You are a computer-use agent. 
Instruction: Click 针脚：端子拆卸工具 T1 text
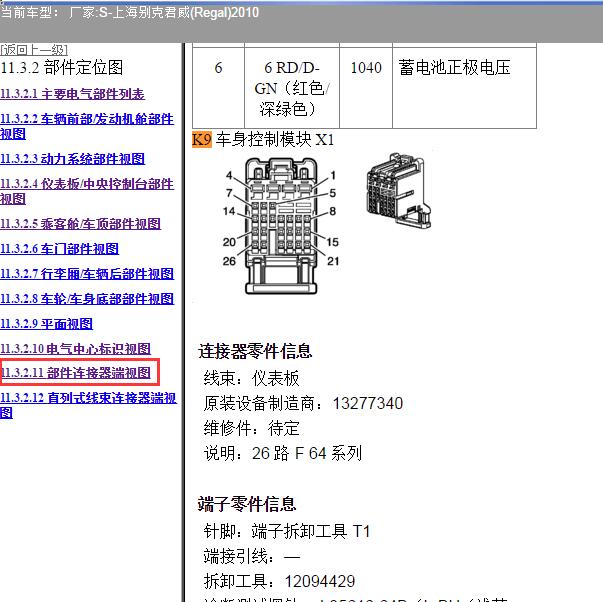287,531
